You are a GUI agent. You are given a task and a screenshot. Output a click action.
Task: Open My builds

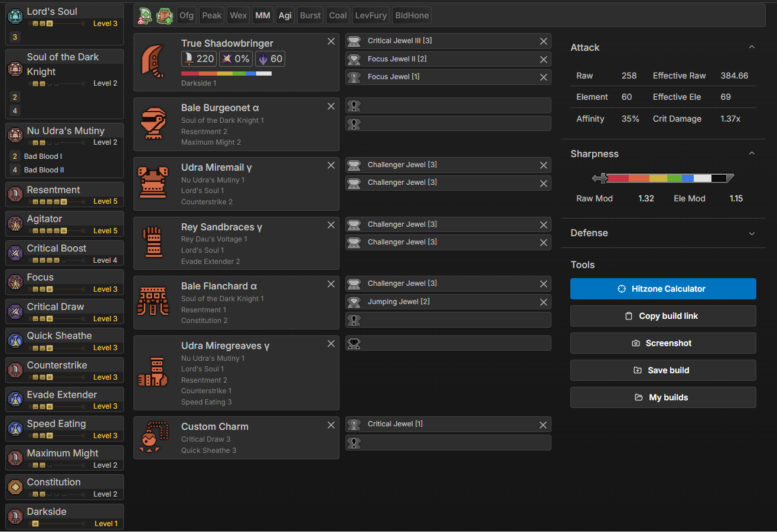click(x=663, y=397)
